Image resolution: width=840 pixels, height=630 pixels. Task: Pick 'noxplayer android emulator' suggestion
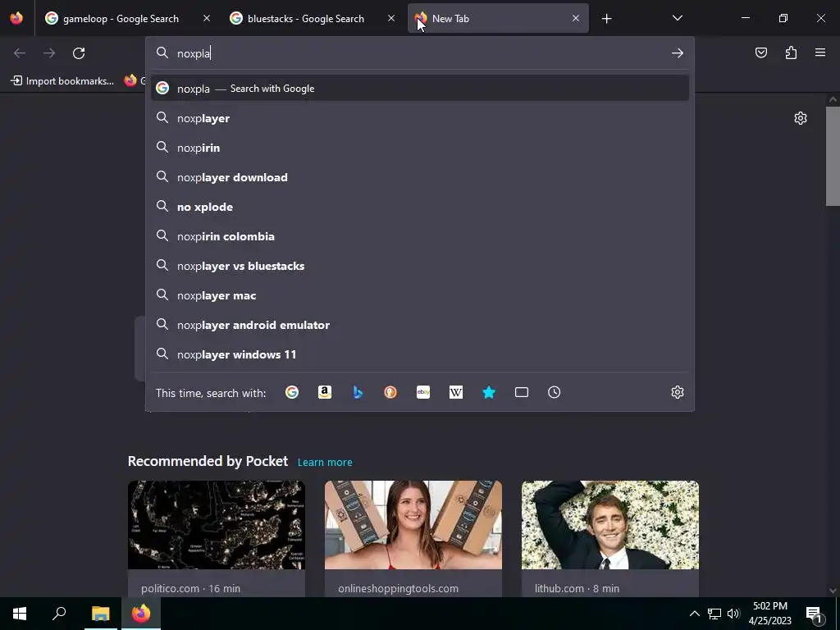[x=420, y=325]
